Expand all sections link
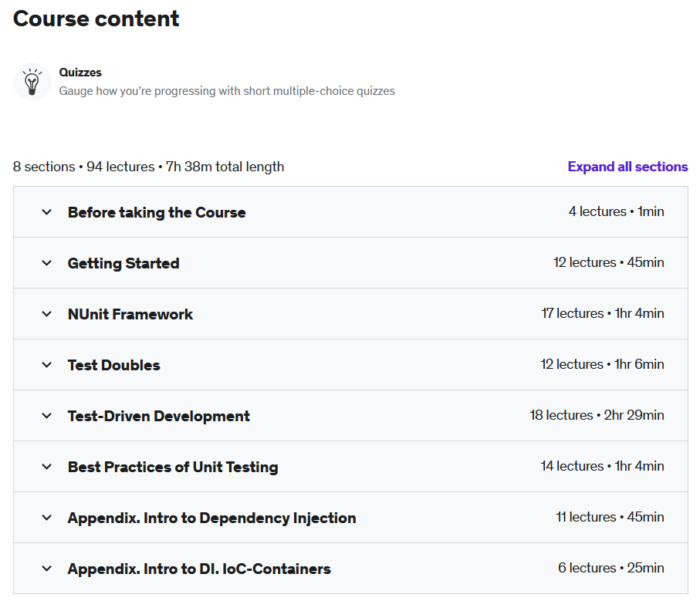This screenshot has width=700, height=601. (627, 167)
